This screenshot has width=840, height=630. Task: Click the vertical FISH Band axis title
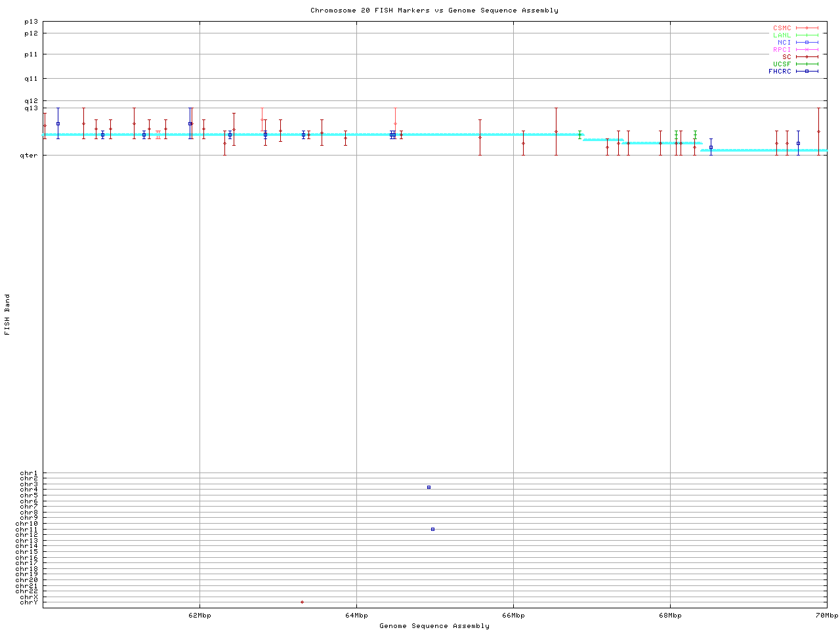[8, 314]
